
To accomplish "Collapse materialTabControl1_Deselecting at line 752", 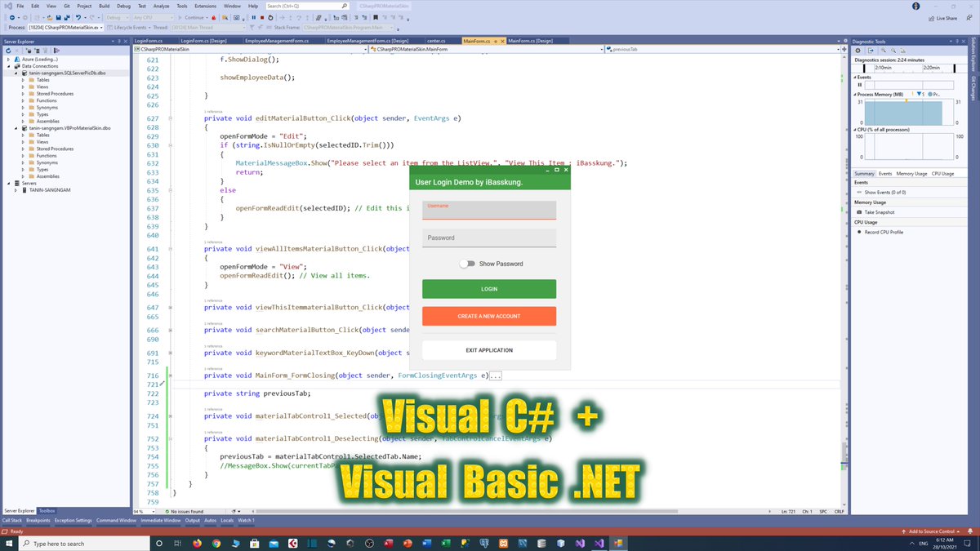I will (169, 438).
